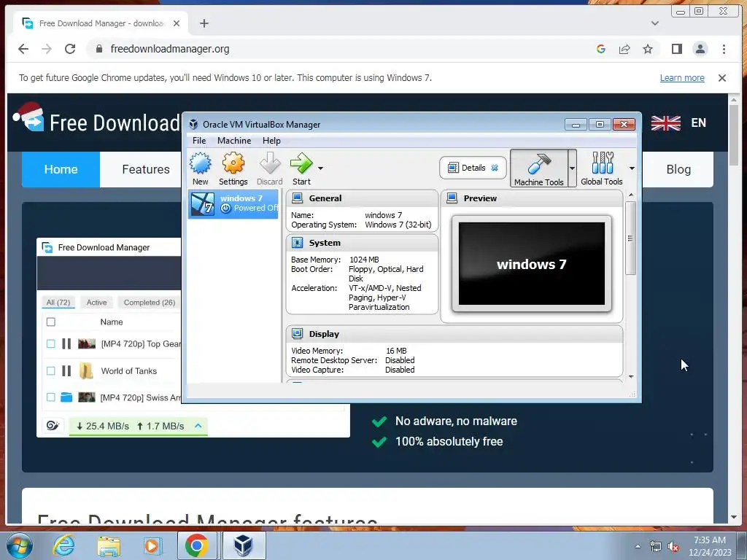Tick the select-all checkbox beside Name

(x=51, y=322)
